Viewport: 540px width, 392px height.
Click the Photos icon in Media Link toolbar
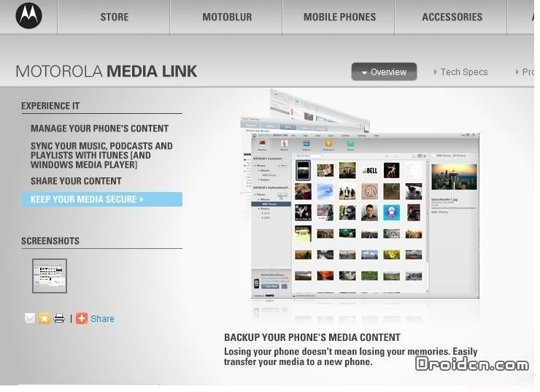point(262,144)
